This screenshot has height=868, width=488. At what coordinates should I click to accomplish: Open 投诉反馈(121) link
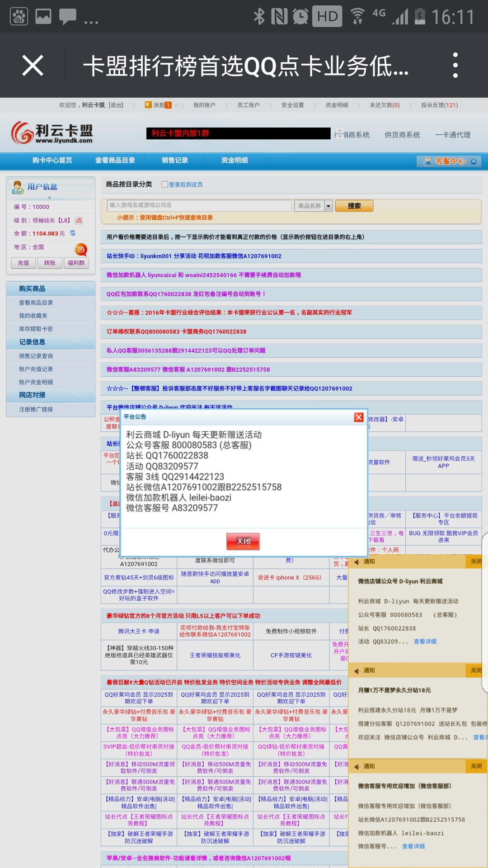pos(440,105)
